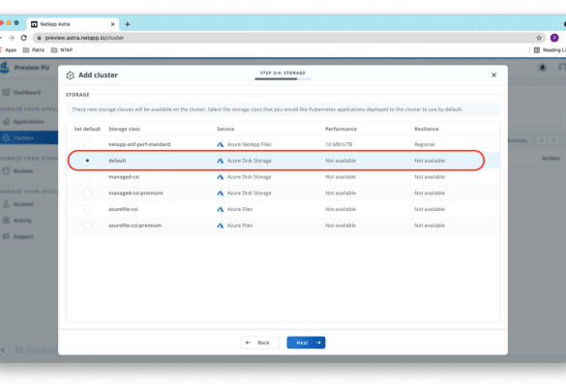Click the Buckets sidebar icon
This screenshot has width=566, height=392.
tap(6, 171)
